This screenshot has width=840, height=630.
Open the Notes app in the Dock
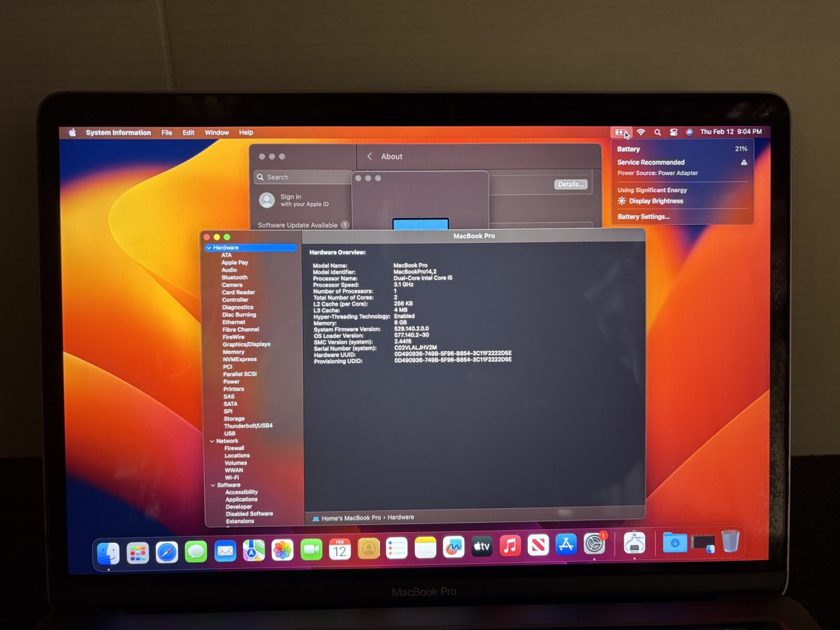click(425, 548)
